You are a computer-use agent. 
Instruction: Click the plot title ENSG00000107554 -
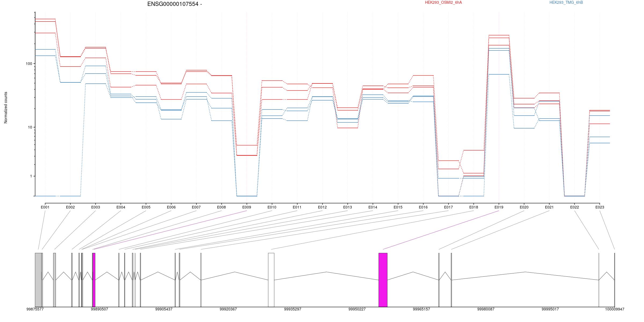click(x=175, y=4)
